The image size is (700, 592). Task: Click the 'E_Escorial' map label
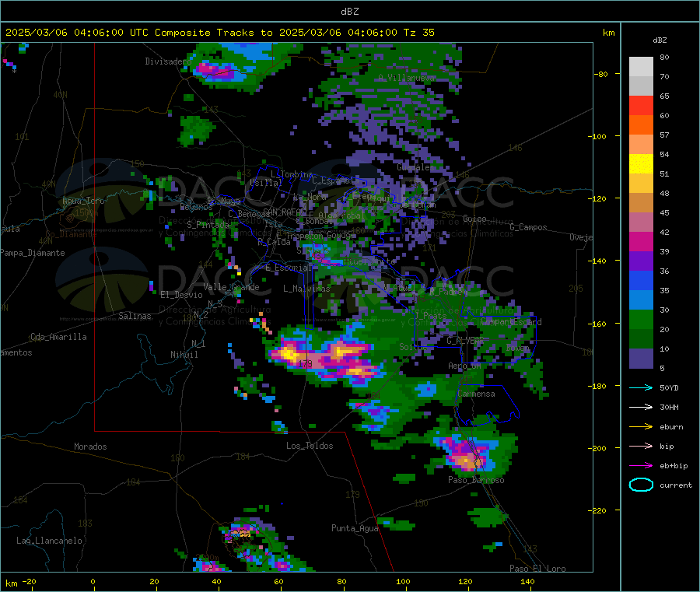coord(288,268)
